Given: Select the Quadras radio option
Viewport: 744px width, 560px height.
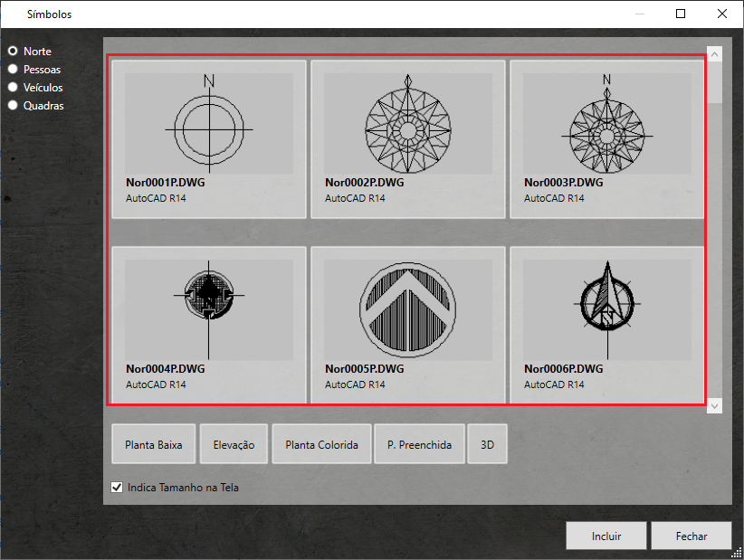Looking at the screenshot, I should click(x=14, y=105).
